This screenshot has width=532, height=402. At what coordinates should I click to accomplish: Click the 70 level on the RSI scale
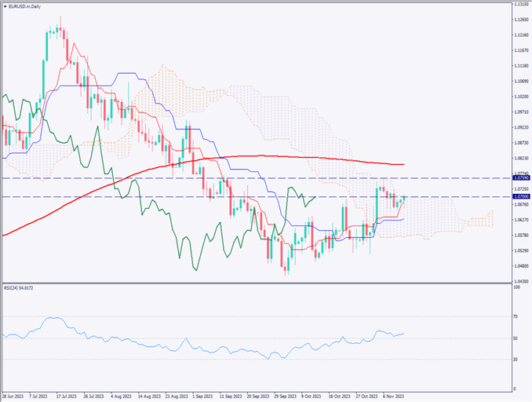click(x=516, y=316)
